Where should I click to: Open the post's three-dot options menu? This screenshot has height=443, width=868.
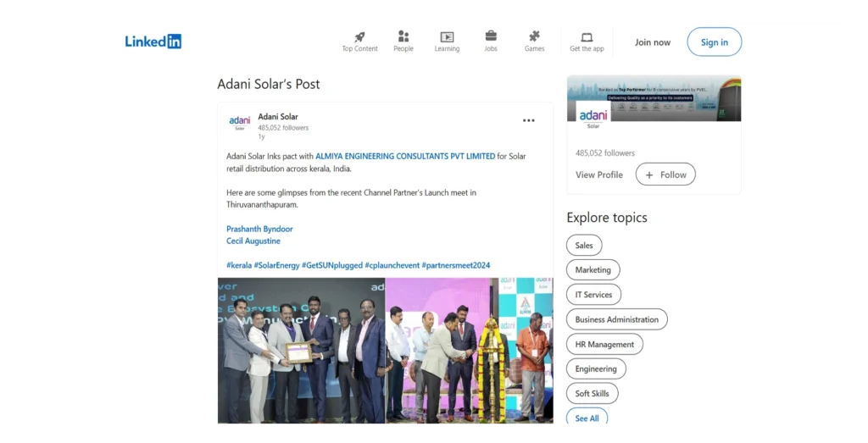529,120
